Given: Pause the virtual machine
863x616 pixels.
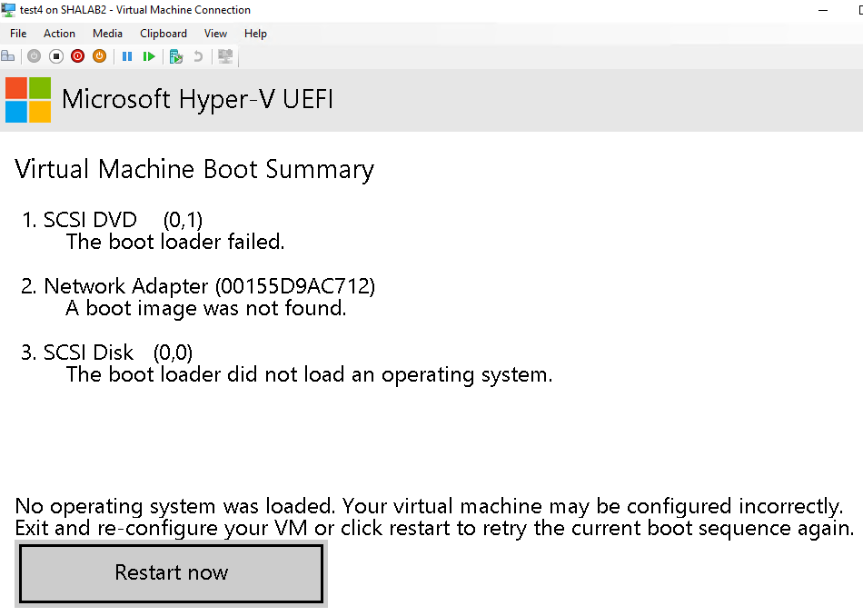Looking at the screenshot, I should [127, 56].
